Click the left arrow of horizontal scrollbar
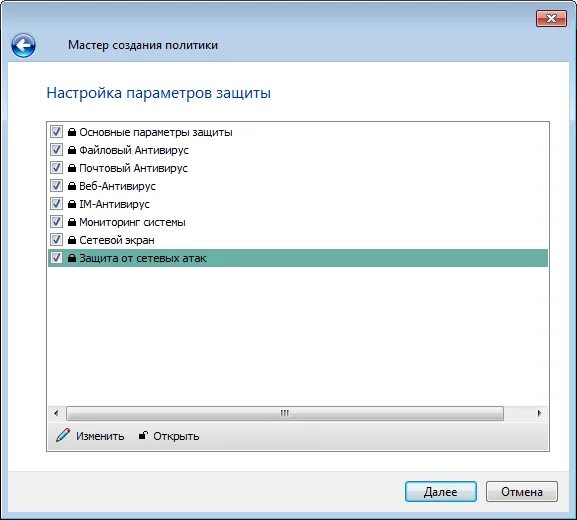Screen dimensions: 577x520 click(56, 413)
